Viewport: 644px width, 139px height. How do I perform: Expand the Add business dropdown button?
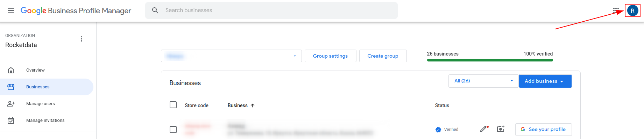[545, 81]
